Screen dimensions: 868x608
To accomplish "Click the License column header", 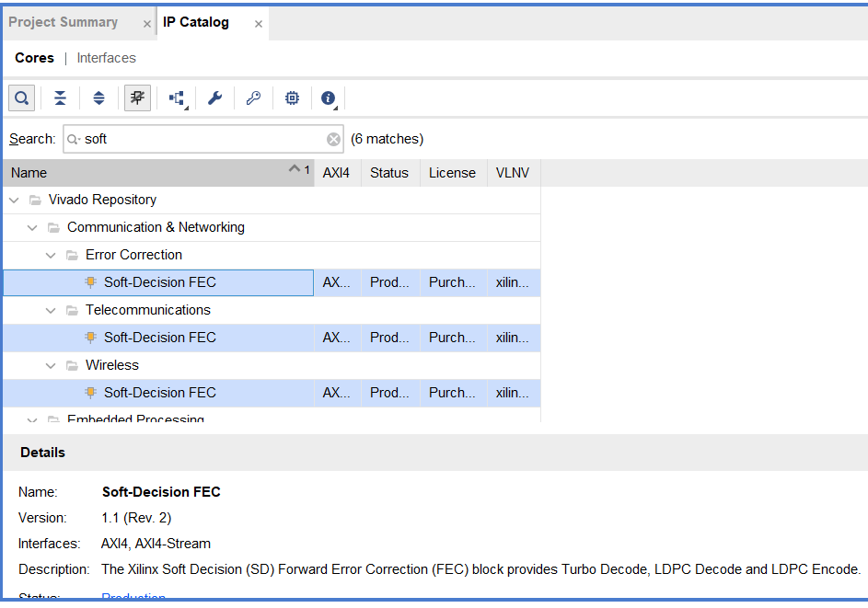I will [x=454, y=173].
